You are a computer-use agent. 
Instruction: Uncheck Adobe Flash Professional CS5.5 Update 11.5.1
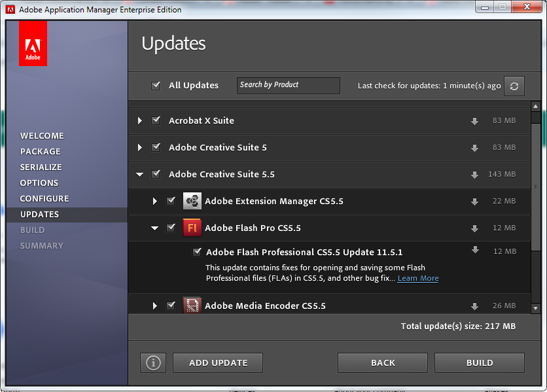[197, 251]
